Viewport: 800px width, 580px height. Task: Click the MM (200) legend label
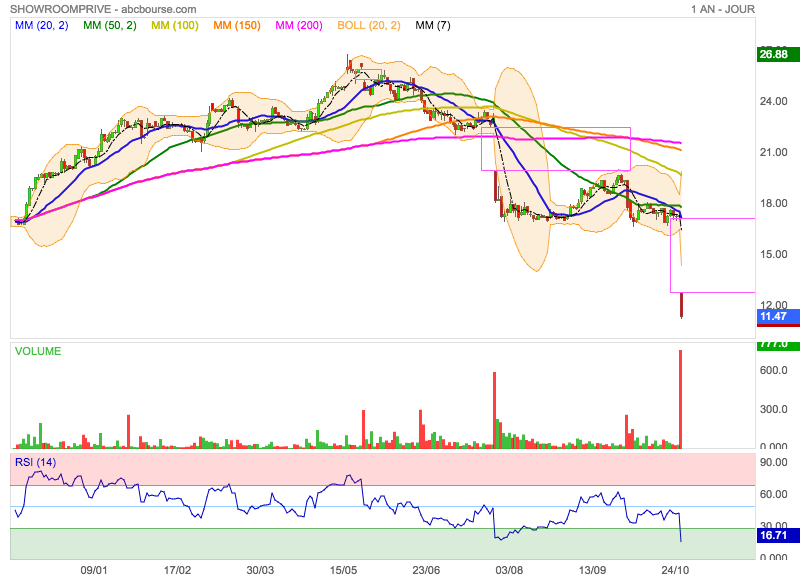299,25
